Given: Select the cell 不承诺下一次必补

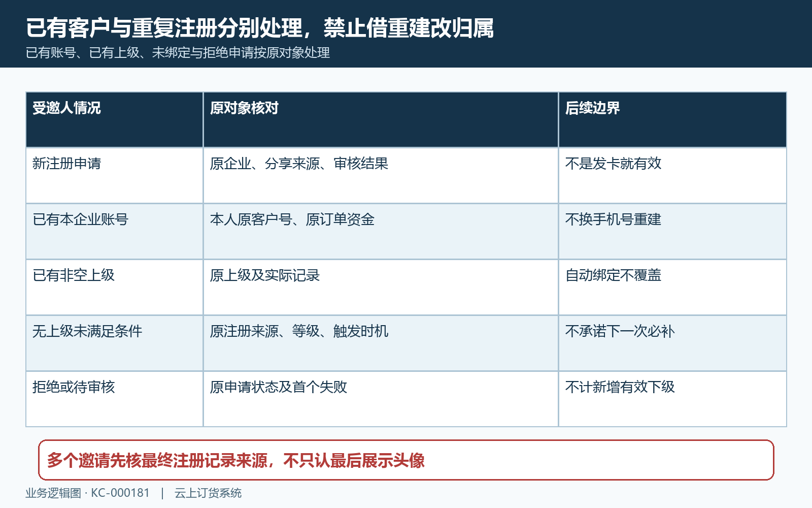Looking at the screenshot, I should click(672, 343).
